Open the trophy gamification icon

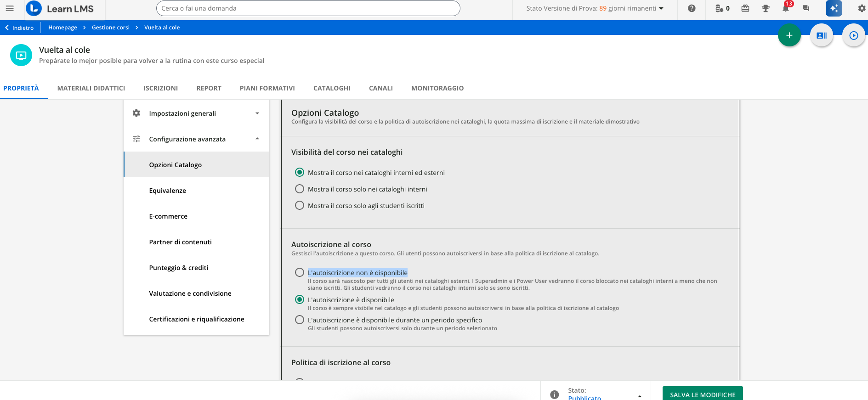[x=765, y=8]
